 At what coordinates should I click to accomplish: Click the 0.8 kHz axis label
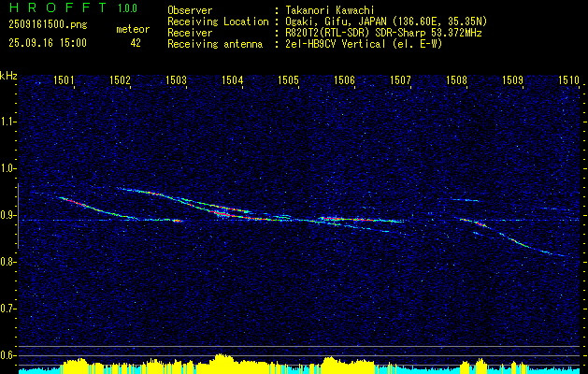point(7,262)
